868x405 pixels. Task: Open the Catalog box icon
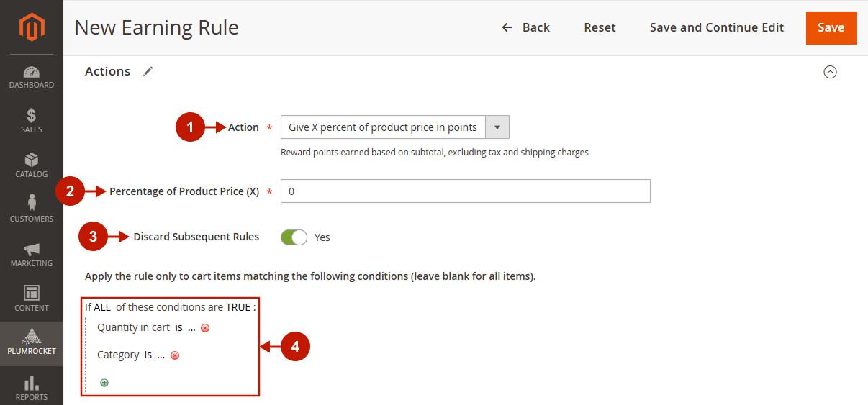click(x=31, y=160)
